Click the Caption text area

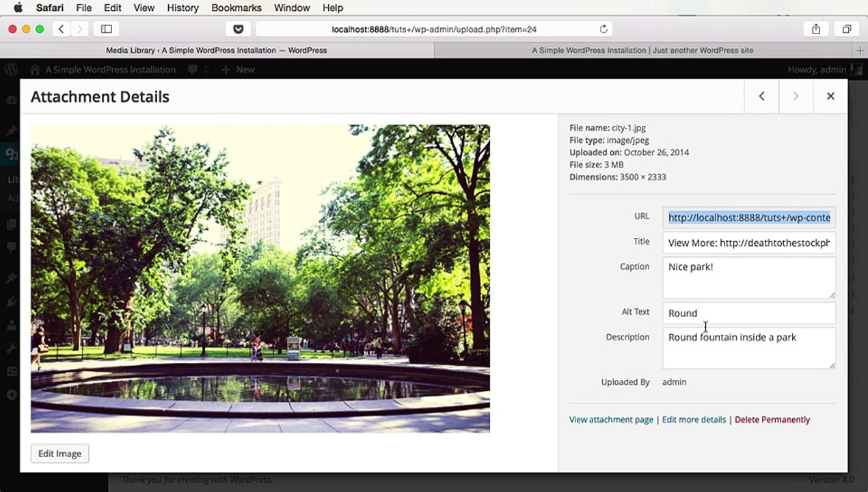click(749, 277)
